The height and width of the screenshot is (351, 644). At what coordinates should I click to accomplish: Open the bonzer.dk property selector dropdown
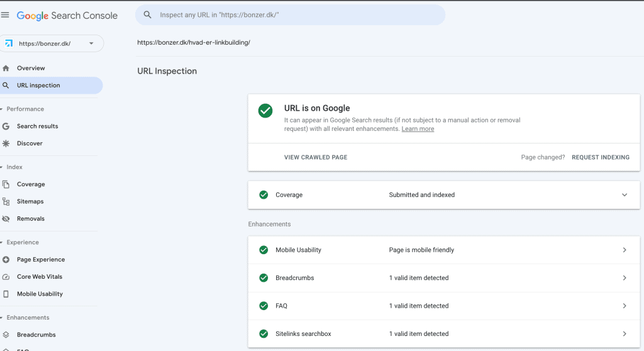tap(52, 43)
